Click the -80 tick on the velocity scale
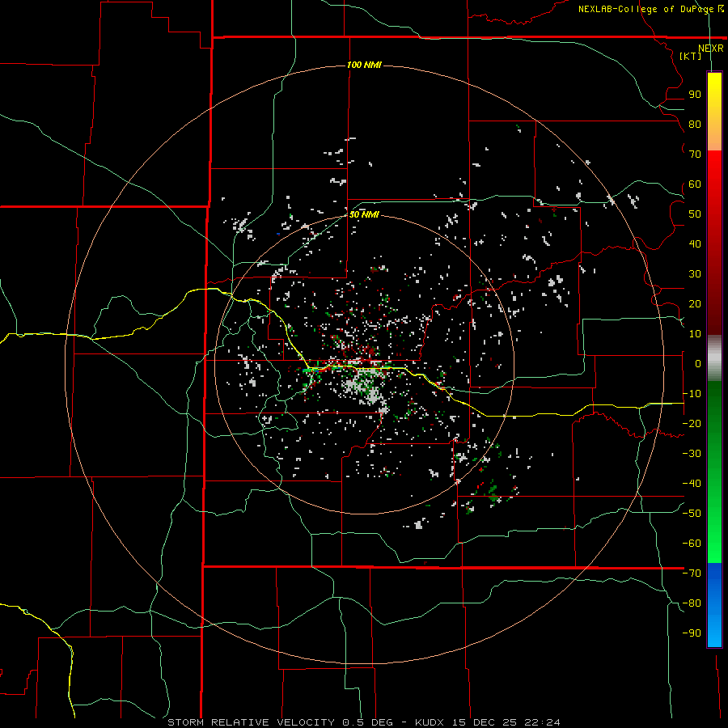 [x=692, y=603]
